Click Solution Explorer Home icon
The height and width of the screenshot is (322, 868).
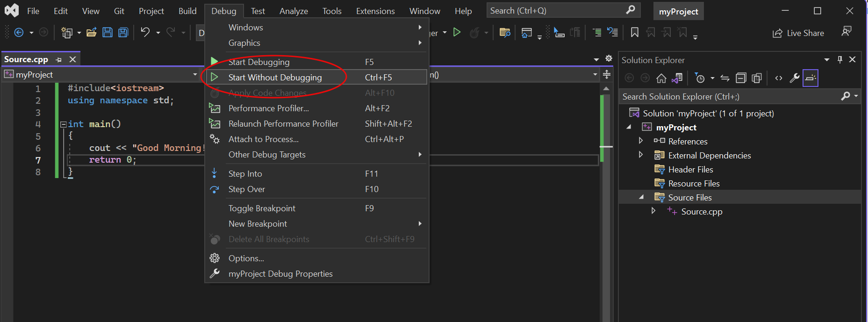[661, 78]
